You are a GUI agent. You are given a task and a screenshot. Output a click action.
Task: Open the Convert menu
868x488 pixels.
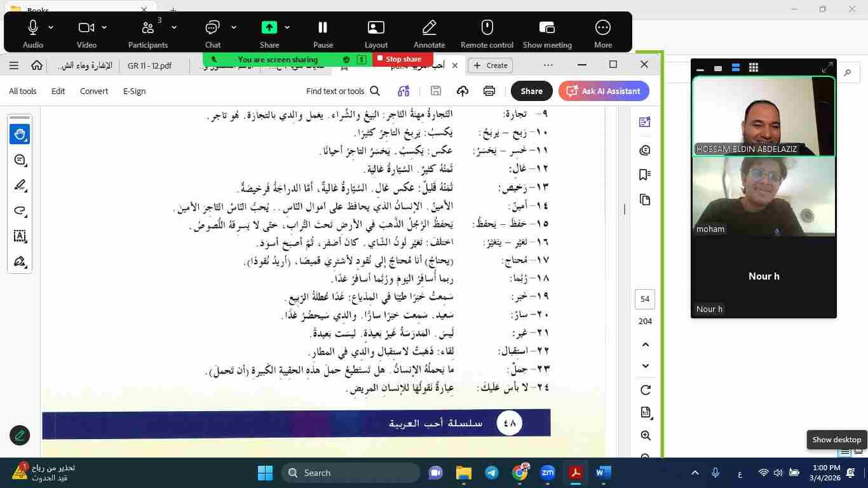point(93,91)
